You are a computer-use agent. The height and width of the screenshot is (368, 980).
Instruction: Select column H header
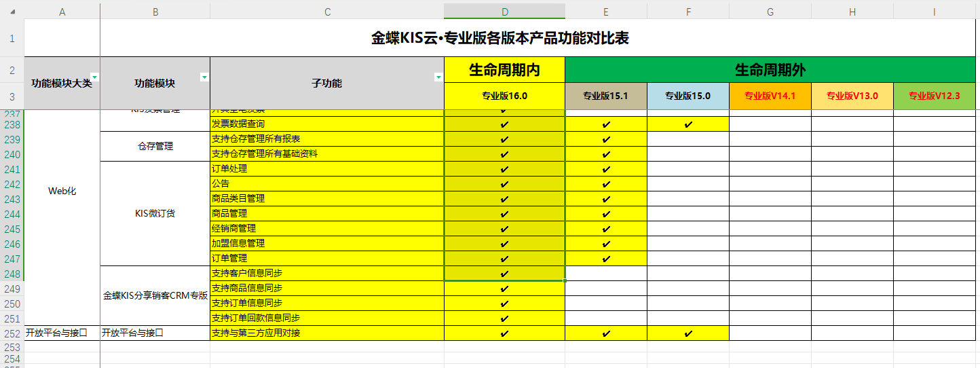point(852,12)
